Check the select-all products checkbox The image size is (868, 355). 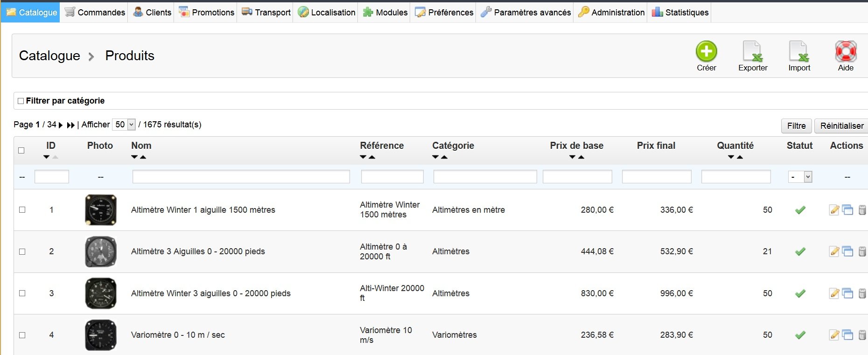(21, 150)
